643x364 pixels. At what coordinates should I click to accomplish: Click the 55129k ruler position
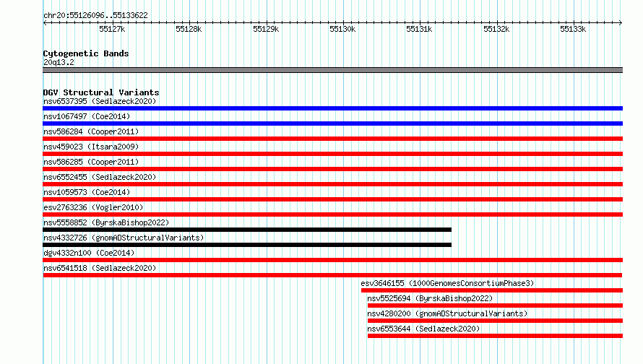pyautogui.click(x=266, y=29)
